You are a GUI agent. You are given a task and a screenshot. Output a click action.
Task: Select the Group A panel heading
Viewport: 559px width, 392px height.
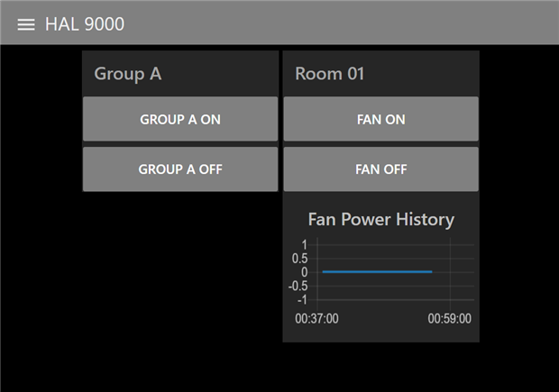[x=128, y=74]
